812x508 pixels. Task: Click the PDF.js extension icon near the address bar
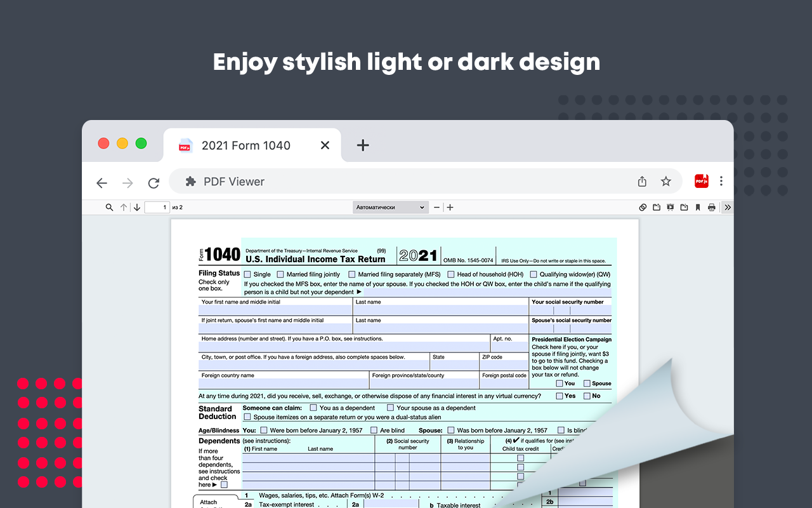point(701,181)
